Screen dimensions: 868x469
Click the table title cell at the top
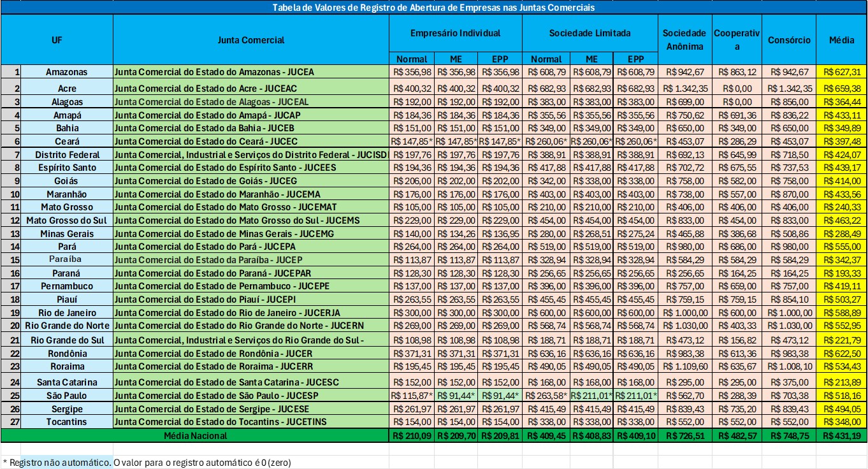coord(433,8)
